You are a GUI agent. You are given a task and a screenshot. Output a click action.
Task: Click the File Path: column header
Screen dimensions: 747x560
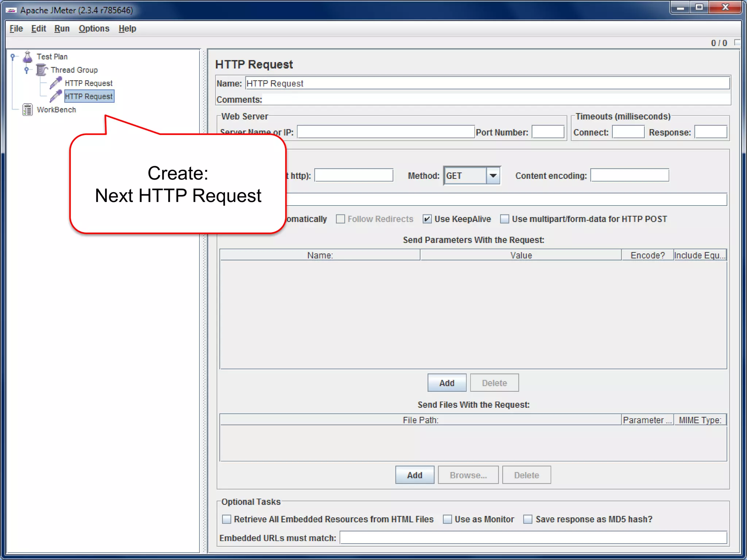(421, 420)
